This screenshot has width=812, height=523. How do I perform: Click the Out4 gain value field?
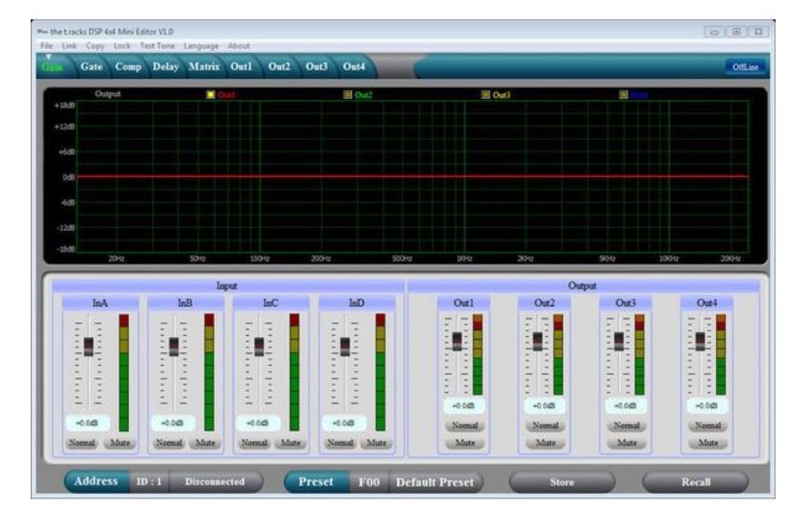[707, 406]
